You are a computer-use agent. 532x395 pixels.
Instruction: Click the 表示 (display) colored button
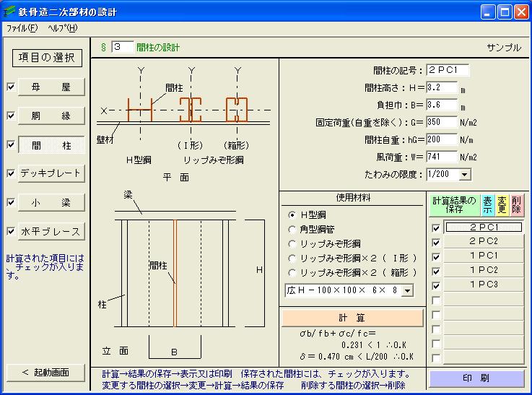[487, 205]
